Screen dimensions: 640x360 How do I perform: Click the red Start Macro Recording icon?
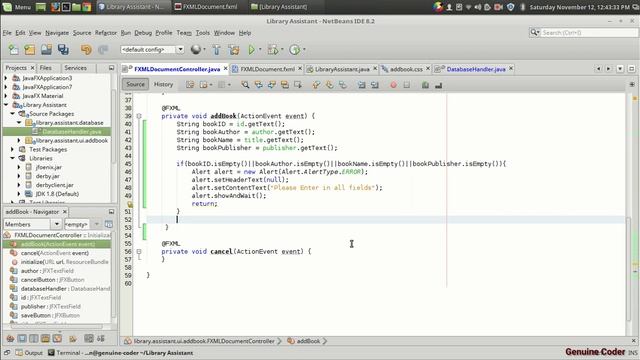[x=393, y=85]
